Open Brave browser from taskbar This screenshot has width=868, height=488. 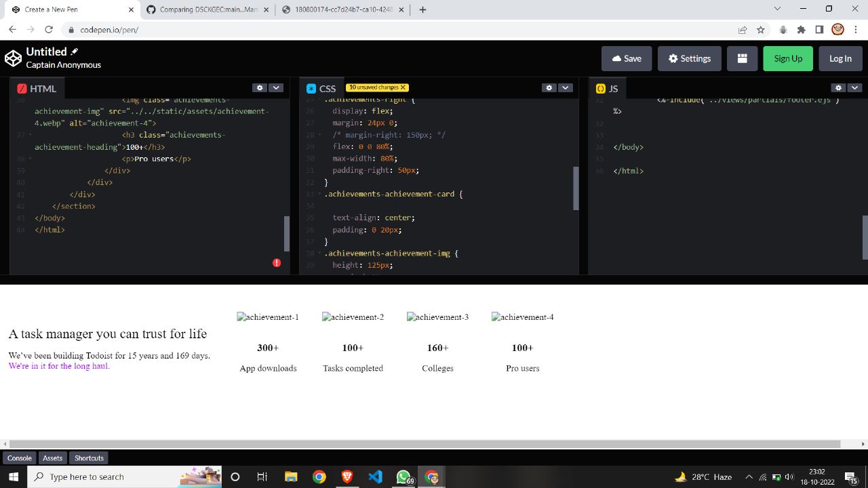tap(347, 477)
